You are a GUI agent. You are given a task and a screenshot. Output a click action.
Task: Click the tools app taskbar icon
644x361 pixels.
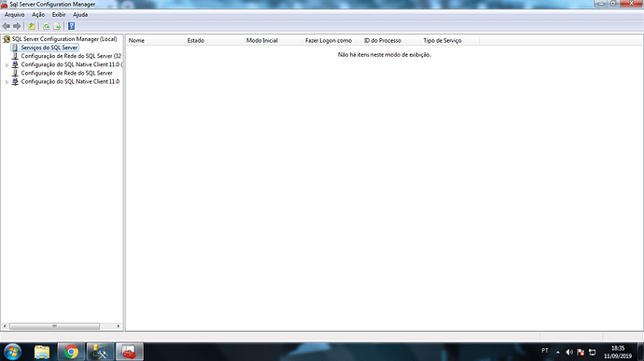click(x=100, y=352)
